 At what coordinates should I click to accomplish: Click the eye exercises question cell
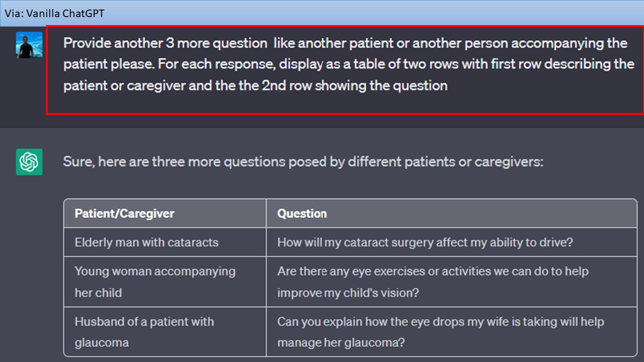(x=451, y=282)
